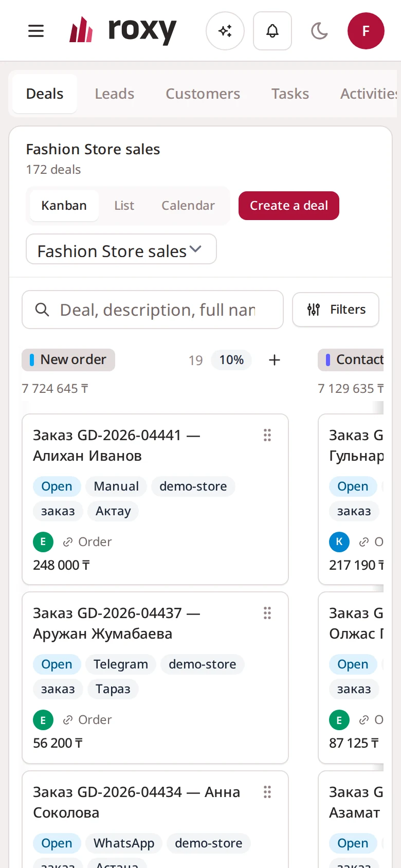Click assignee avatar E on GD-2026-04437
This screenshot has width=401, height=868.
[43, 720]
